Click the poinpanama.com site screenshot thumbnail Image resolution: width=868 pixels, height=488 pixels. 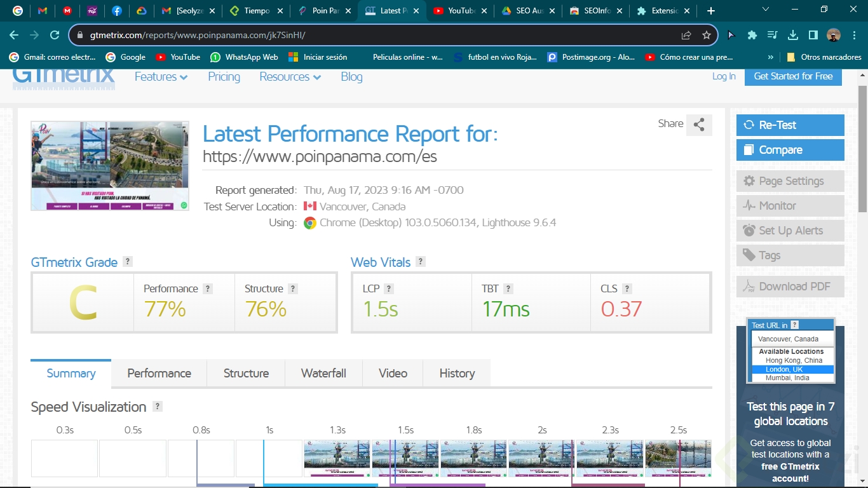click(110, 166)
